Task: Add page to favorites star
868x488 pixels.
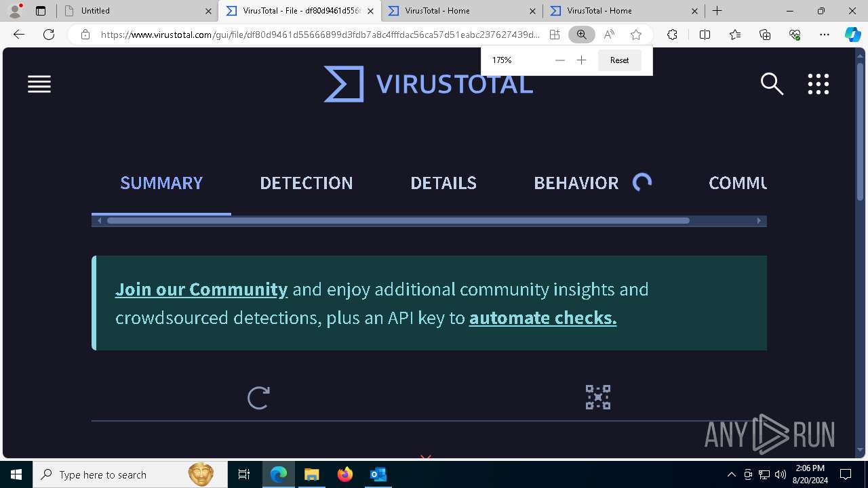Action: [x=636, y=35]
